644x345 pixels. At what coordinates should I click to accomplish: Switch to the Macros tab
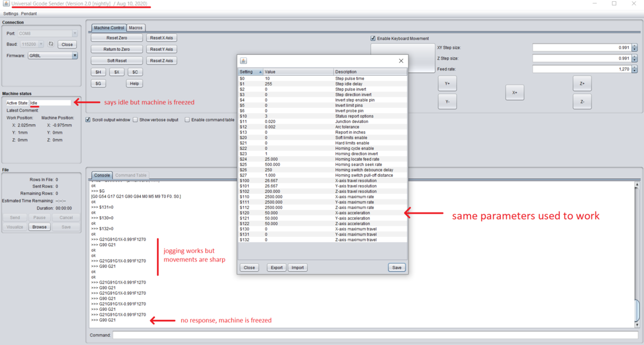[135, 27]
